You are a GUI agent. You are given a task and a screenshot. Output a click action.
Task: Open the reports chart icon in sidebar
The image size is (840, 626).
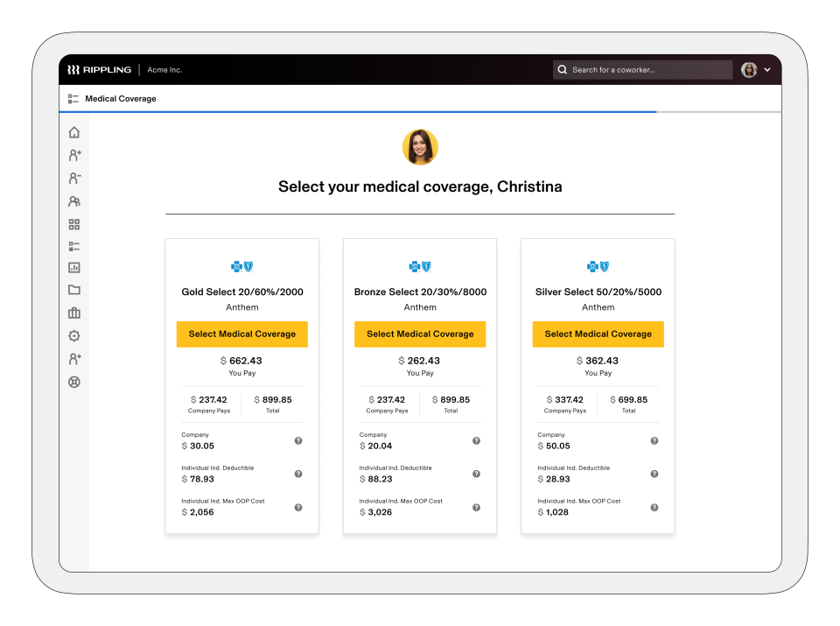[x=74, y=268]
